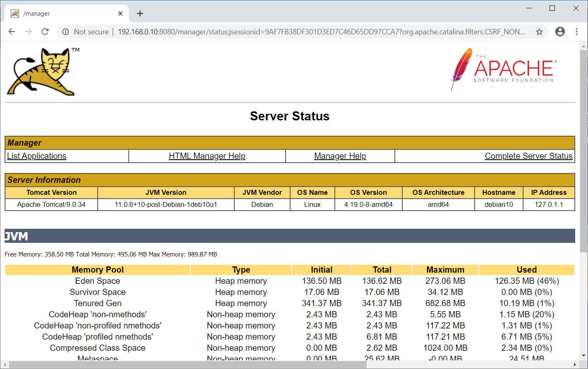Open the Chrome profile avatar menu

click(560, 31)
